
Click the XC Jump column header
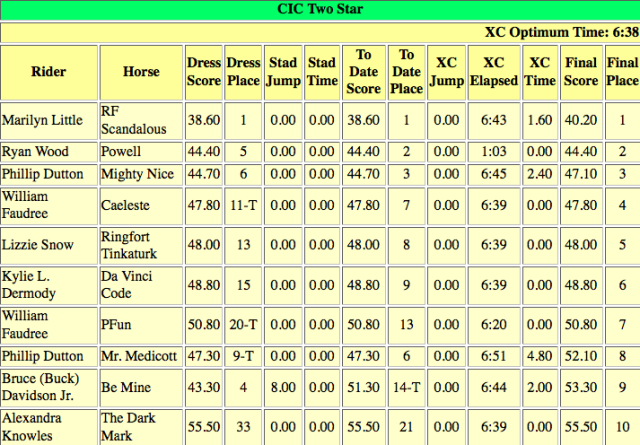[x=447, y=72]
